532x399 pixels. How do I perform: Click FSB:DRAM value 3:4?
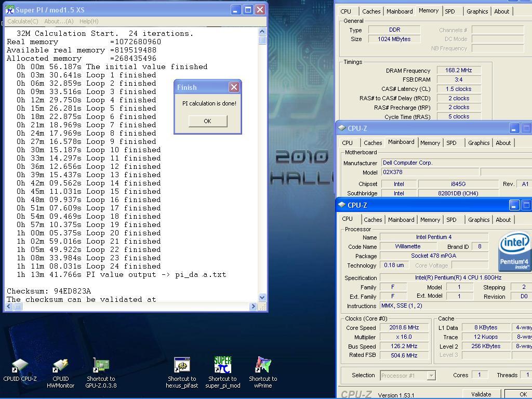pos(458,79)
